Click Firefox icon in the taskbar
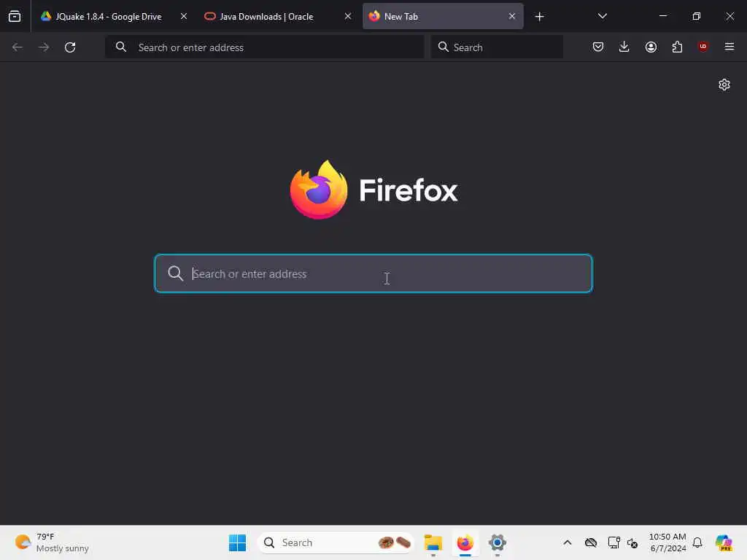Image resolution: width=747 pixels, height=560 pixels. click(465, 542)
